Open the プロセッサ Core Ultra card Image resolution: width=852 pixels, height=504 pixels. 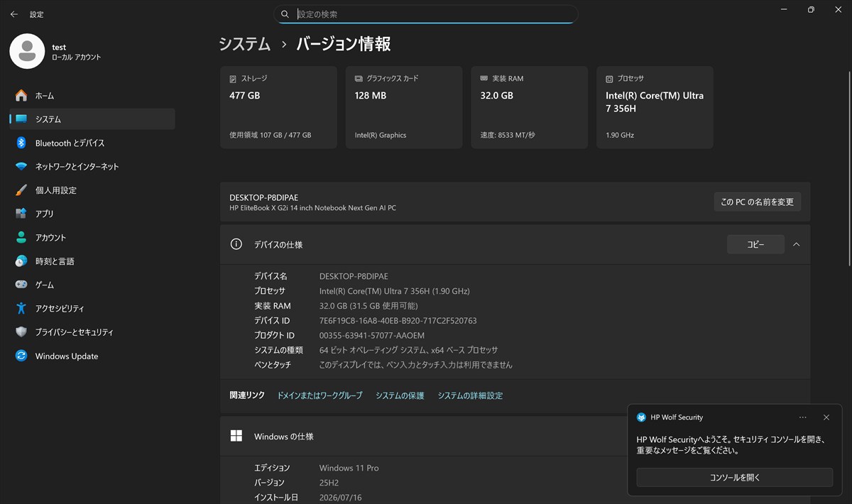655,107
